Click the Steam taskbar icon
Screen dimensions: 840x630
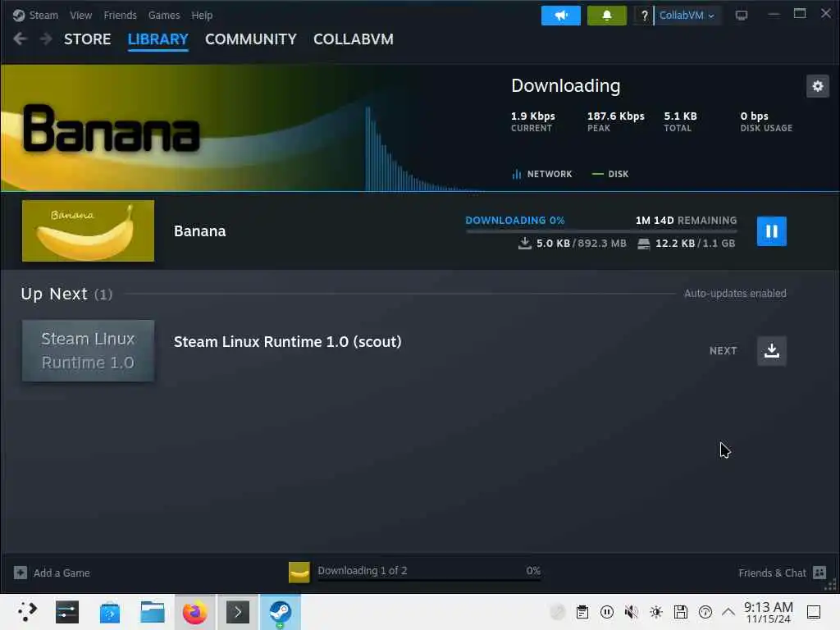pos(281,612)
